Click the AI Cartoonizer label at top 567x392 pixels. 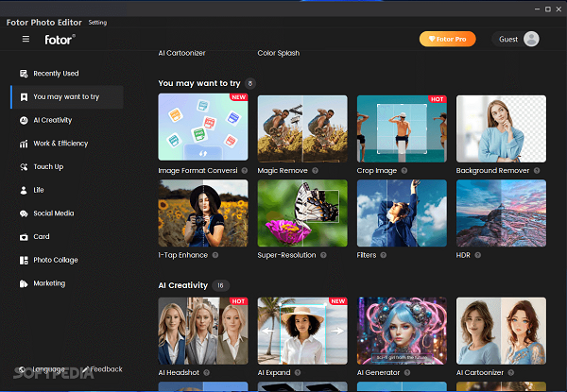[x=181, y=53]
